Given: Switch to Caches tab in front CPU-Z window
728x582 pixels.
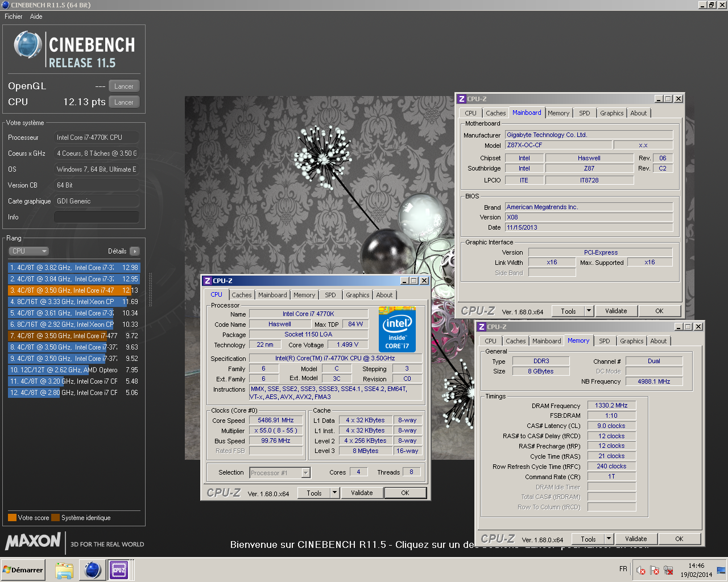Looking at the screenshot, I should [x=241, y=295].
